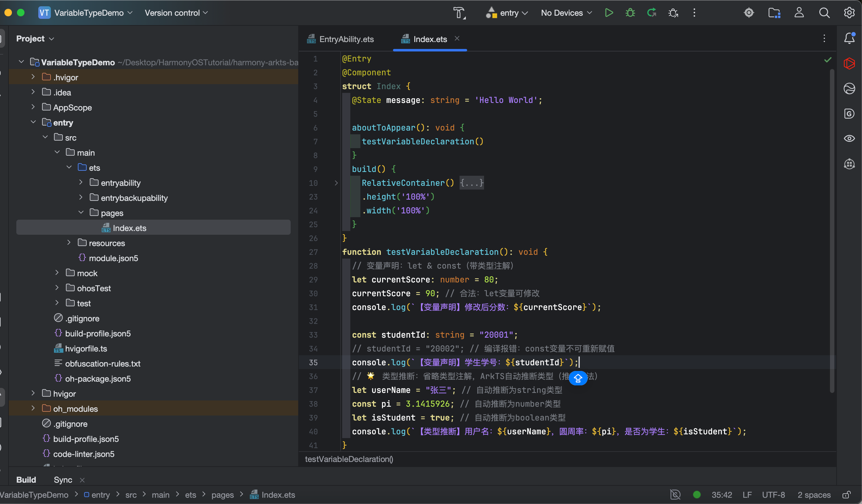The image size is (862, 504).
Task: Click the UTF-8 encoding indicator
Action: click(x=773, y=495)
